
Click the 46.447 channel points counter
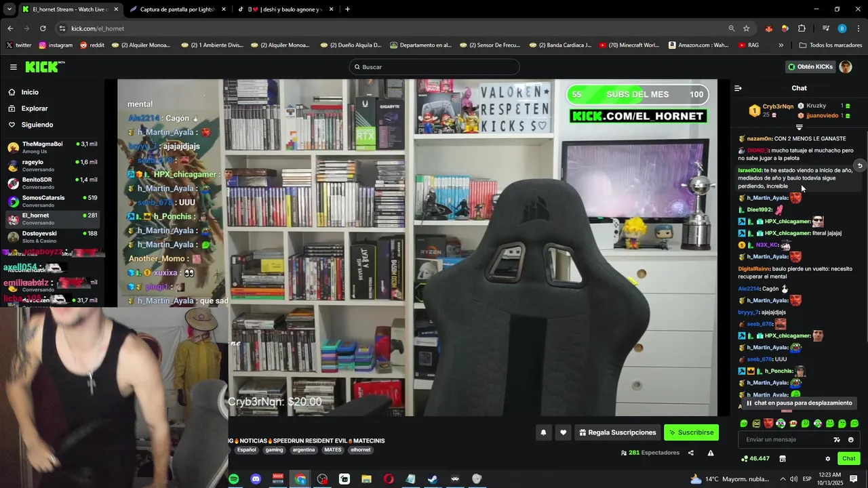pyautogui.click(x=755, y=459)
